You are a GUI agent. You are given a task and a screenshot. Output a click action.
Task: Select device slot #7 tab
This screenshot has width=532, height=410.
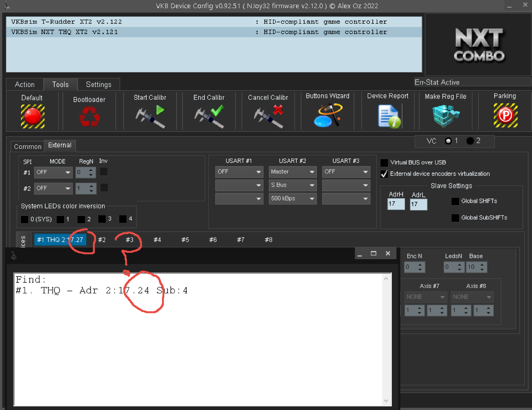coord(241,240)
